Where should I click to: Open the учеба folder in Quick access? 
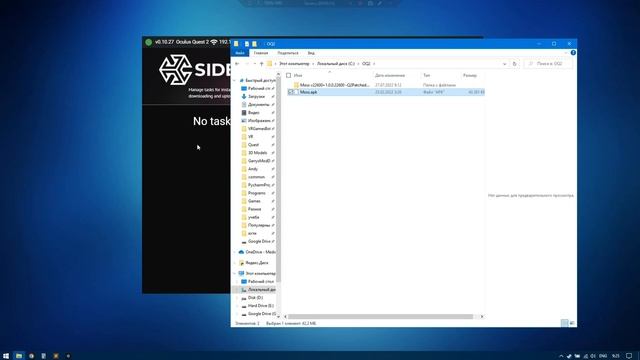(x=253, y=217)
